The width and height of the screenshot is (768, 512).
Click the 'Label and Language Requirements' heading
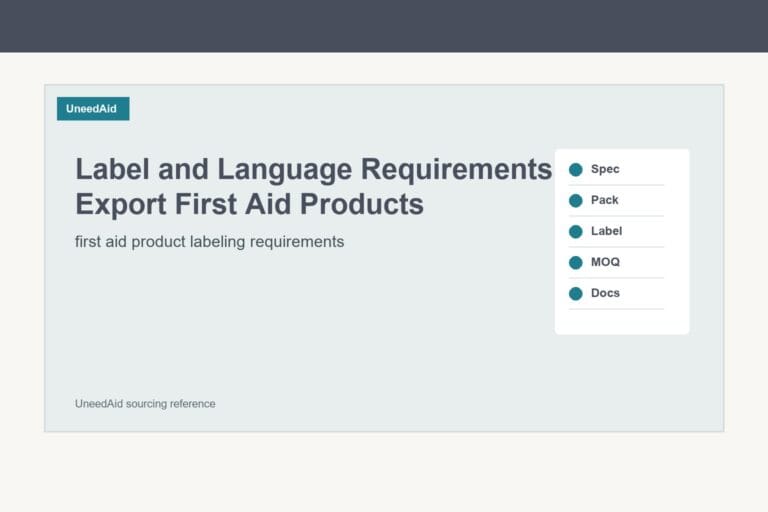click(313, 170)
